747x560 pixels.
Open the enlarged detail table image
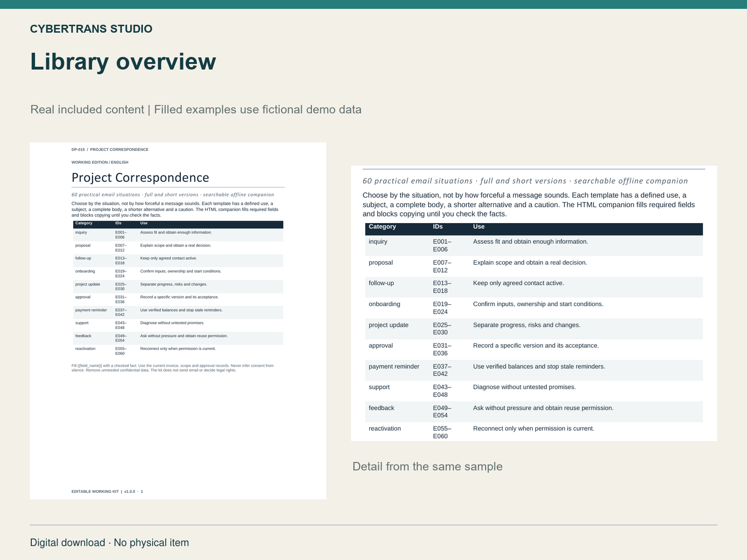click(534, 303)
